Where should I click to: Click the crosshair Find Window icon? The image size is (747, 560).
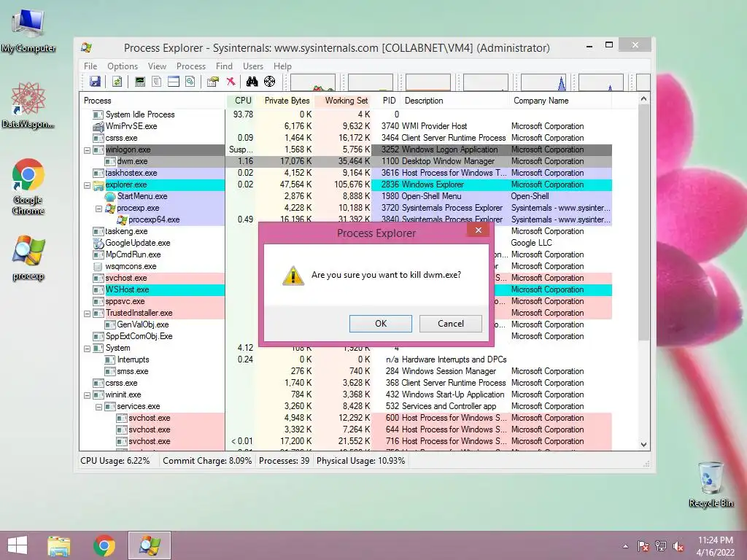click(270, 82)
